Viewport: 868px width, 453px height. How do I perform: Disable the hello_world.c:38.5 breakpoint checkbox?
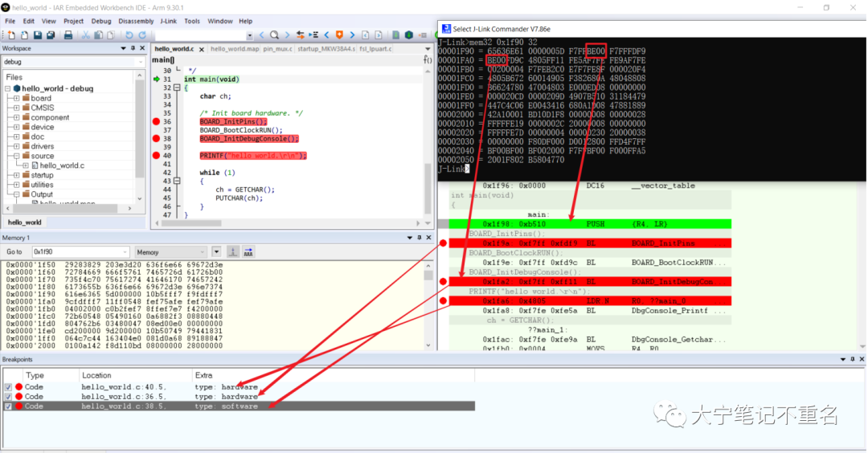click(8, 406)
